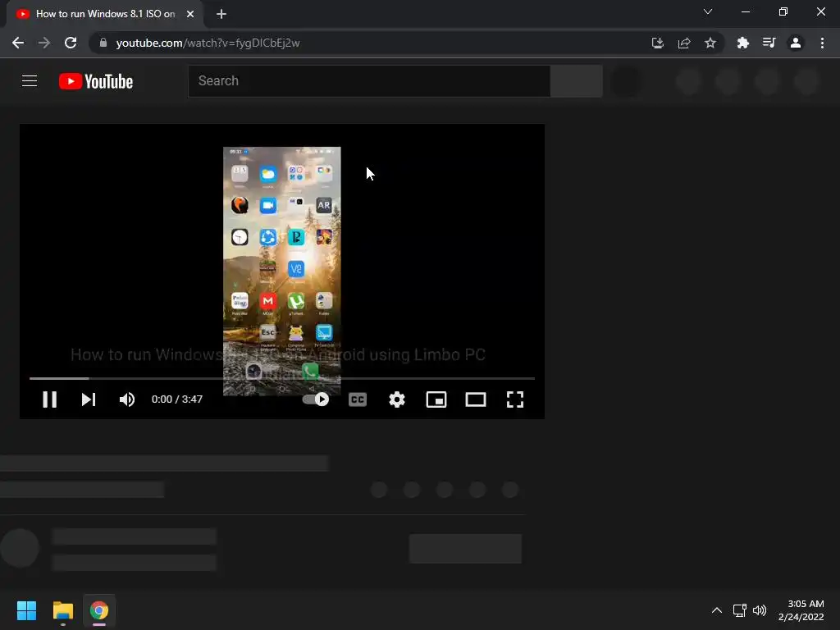Click the youtube.com address bar URL
This screenshot has width=840, height=630.
pos(208,43)
